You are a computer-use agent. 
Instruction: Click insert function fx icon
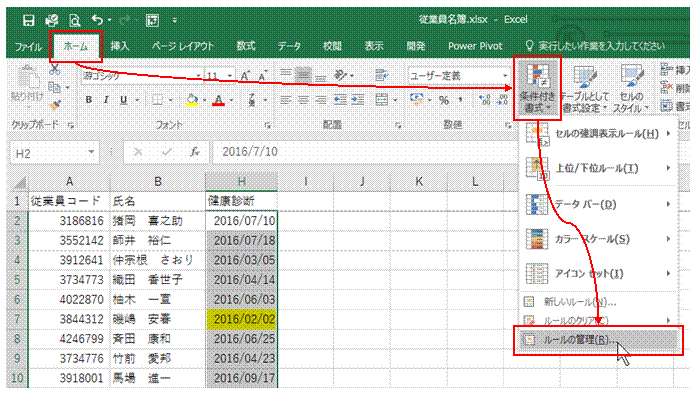point(195,152)
